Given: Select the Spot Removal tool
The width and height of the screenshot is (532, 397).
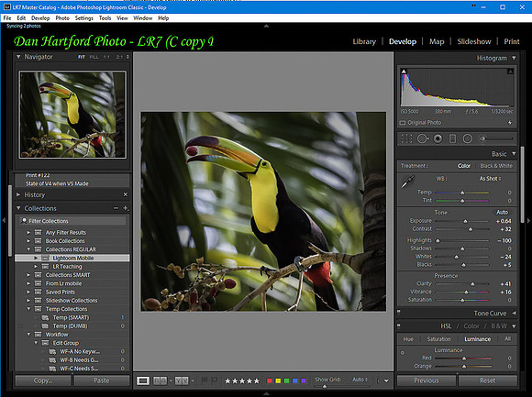Looking at the screenshot, I should 423,138.
